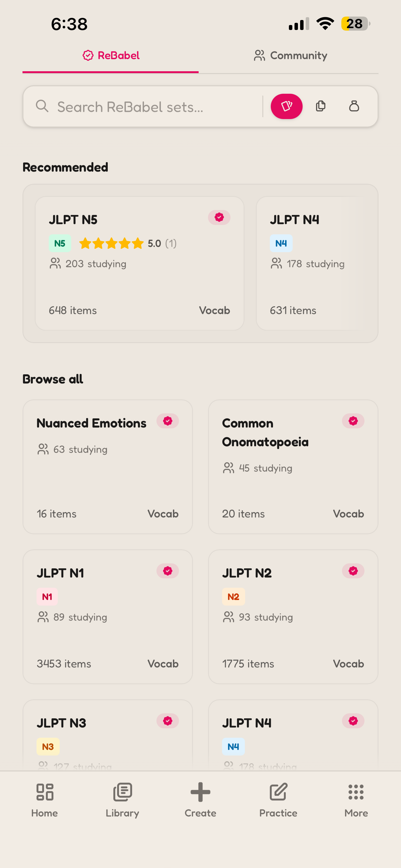Tap the people icon beside 45 studying
The height and width of the screenshot is (868, 401).
[229, 468]
